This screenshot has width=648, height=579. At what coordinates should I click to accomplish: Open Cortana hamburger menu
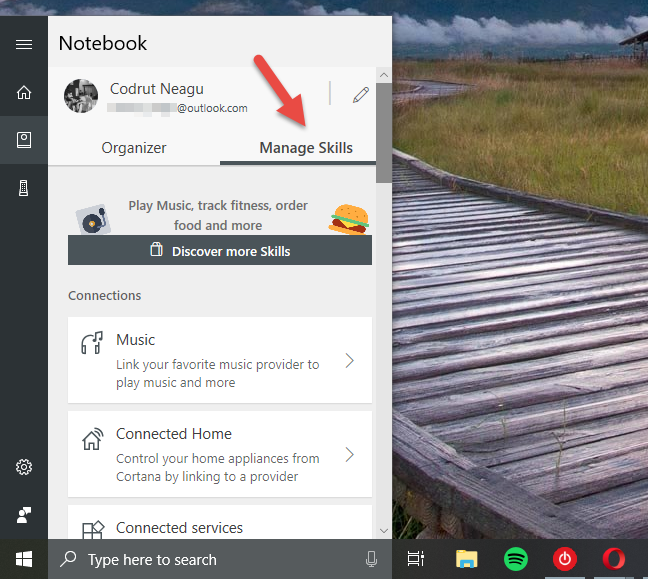pyautogui.click(x=24, y=44)
